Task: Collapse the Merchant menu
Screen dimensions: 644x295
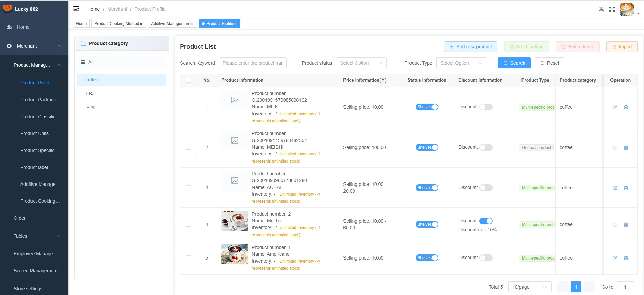Action: tap(59, 46)
